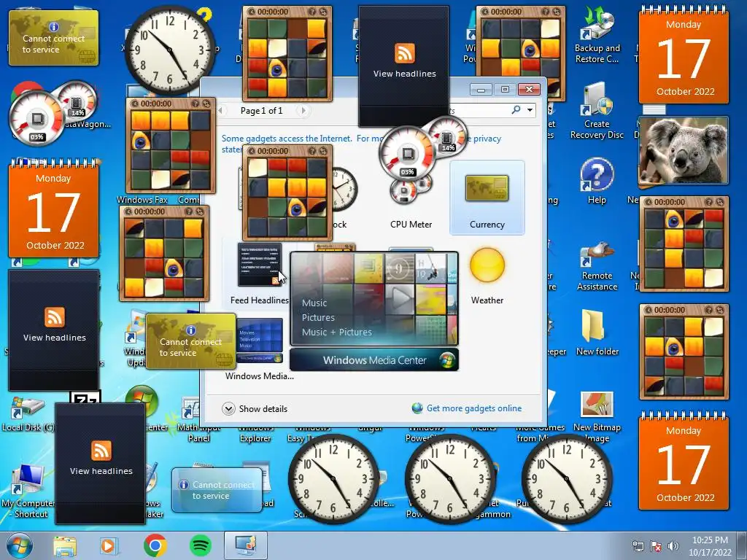Open the Help desktop shortcut
Image resolution: width=747 pixels, height=560 pixels.
tap(597, 182)
